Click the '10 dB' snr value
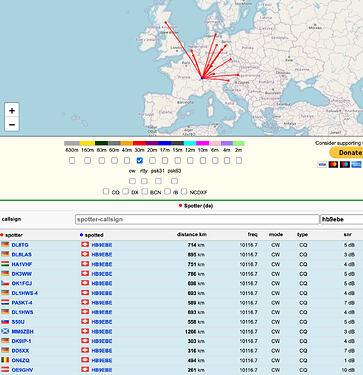 tap(348, 370)
